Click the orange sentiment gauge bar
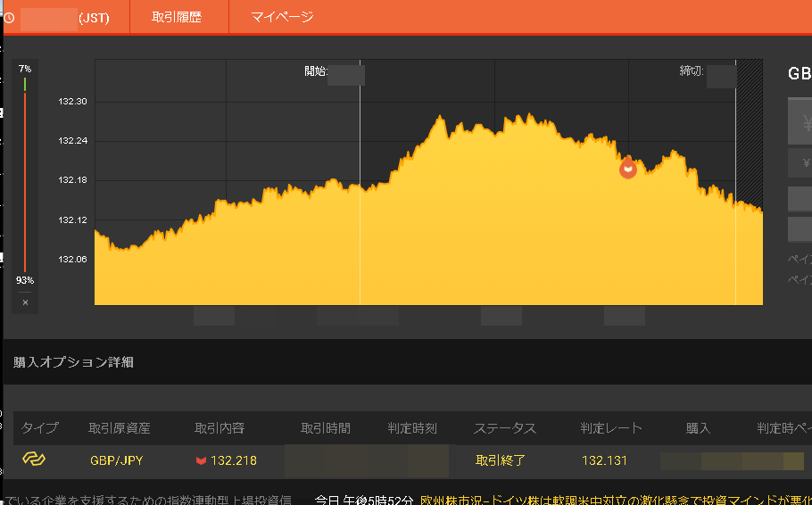The width and height of the screenshot is (812, 505). [25, 182]
